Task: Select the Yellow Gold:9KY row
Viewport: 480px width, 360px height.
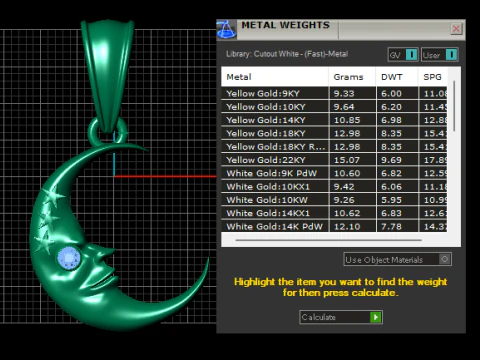Action: 334,93
